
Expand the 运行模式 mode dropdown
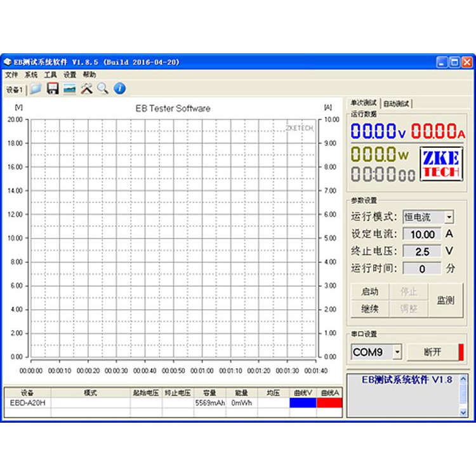(x=449, y=217)
